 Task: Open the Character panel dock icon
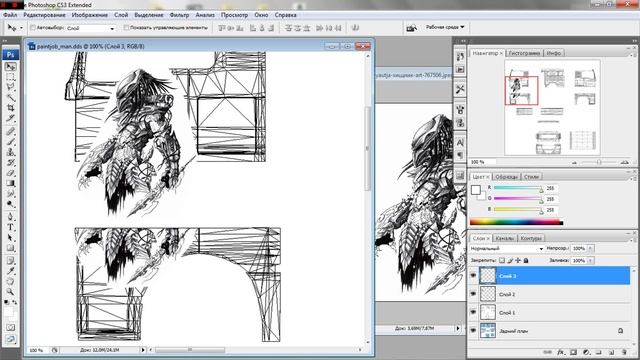[x=460, y=142]
